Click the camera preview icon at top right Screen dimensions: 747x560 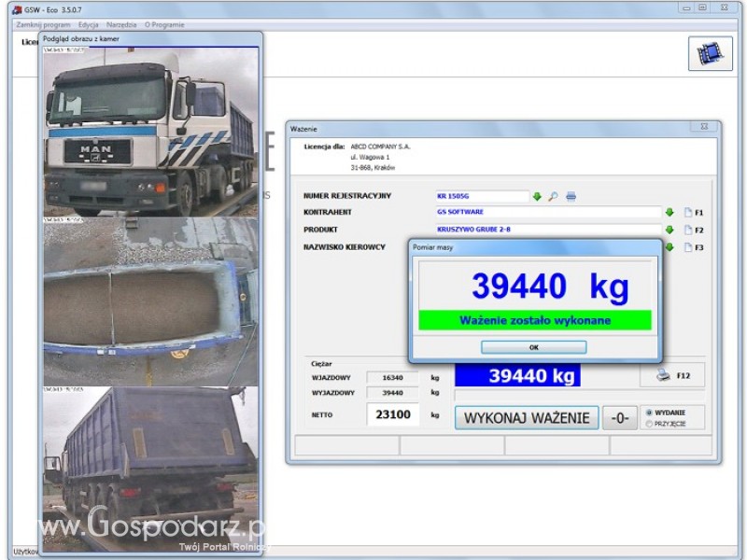point(711,52)
